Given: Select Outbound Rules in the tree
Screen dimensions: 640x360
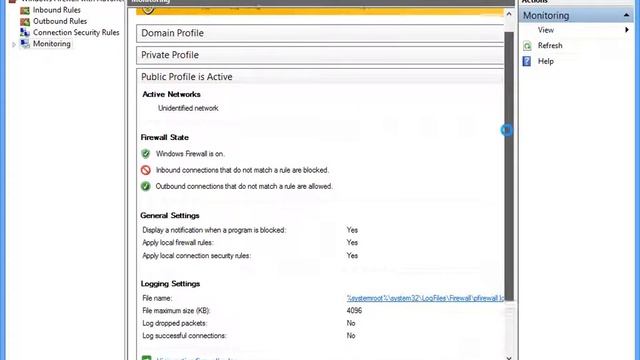Looking at the screenshot, I should [60, 21].
